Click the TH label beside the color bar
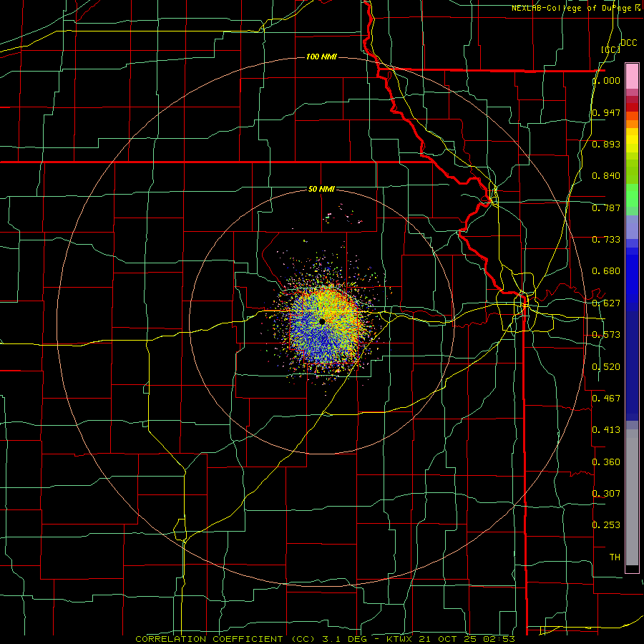644x644 pixels. pos(615,557)
